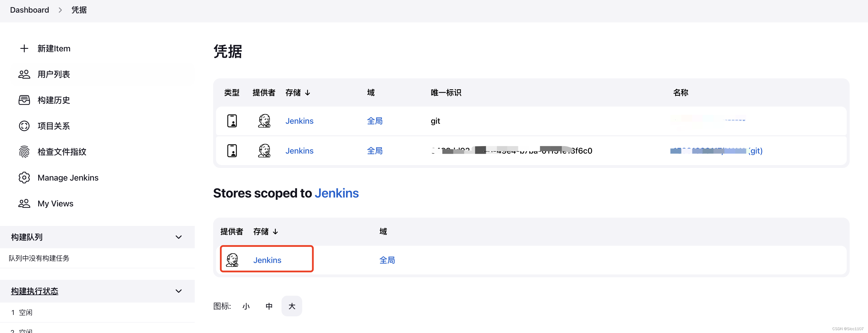Click the fingerprint icon for 检查文件指纹
Screen dimensions: 868x333
[24, 152]
